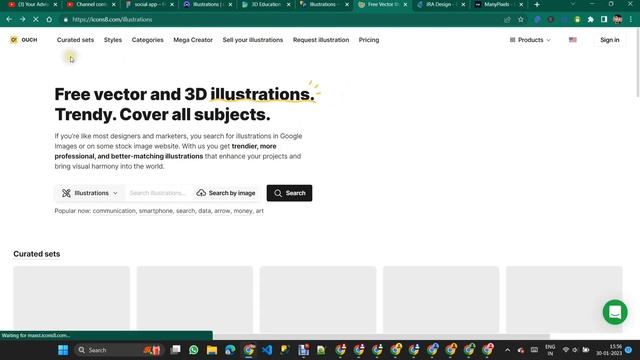Select popular term smartphone
The height and width of the screenshot is (360, 640).
click(x=156, y=211)
